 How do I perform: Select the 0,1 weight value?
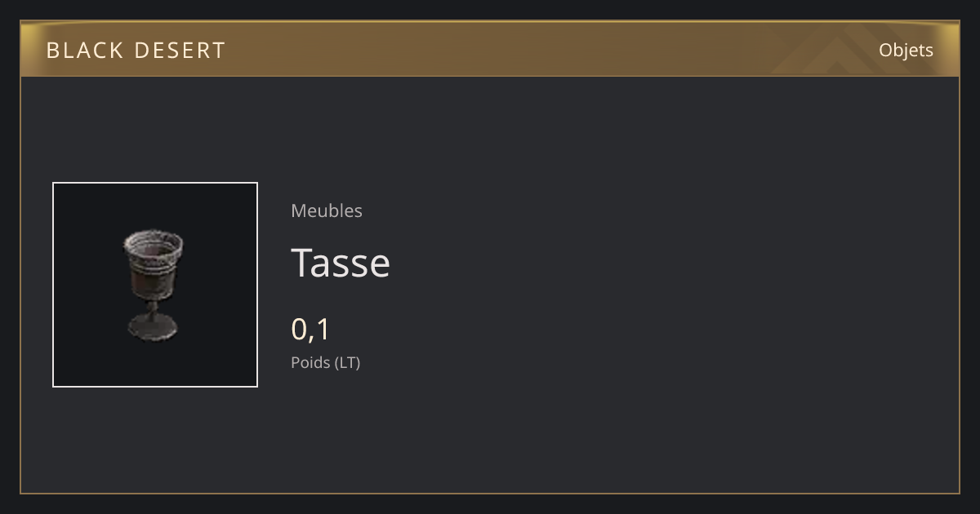point(310,330)
